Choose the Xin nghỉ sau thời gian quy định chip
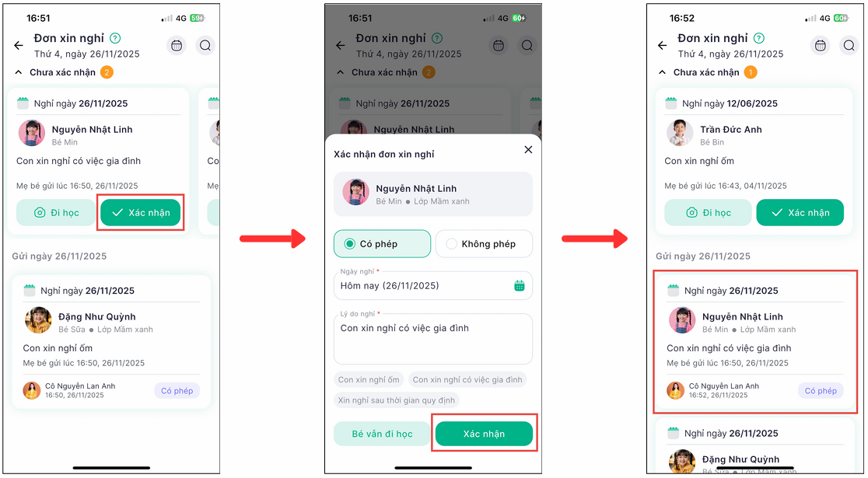Screen dimensions: 868x478 [397, 400]
